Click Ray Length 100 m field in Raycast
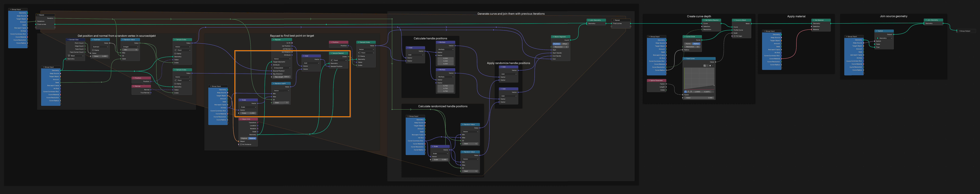Image resolution: width=980 pixels, height=194 pixels. [x=282, y=77]
